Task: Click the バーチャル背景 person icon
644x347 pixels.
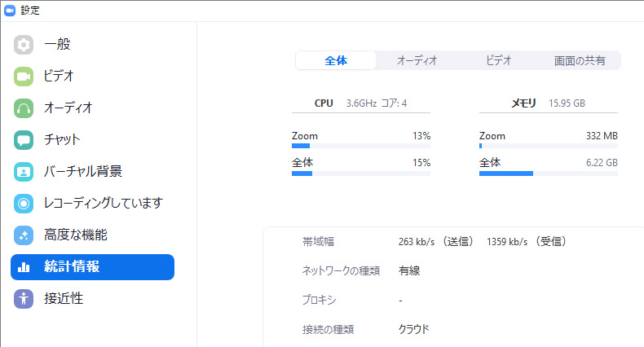Action: (24, 172)
